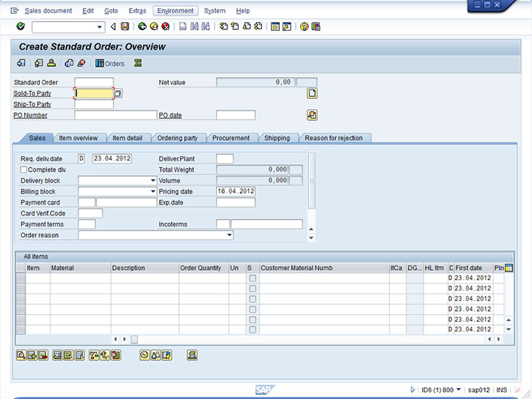Viewport: 532px width, 399px height.
Task: Click the table settings icon beside Pln column
Action: (x=509, y=268)
